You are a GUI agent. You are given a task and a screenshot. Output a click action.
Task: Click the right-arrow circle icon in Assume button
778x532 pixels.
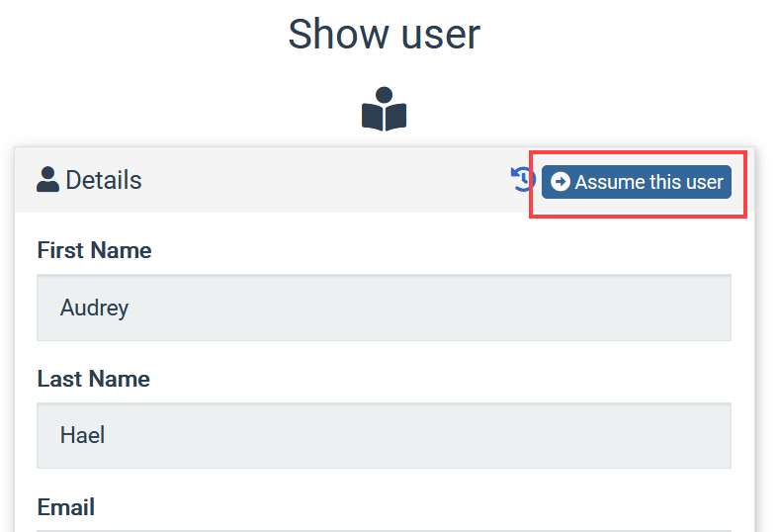point(561,182)
